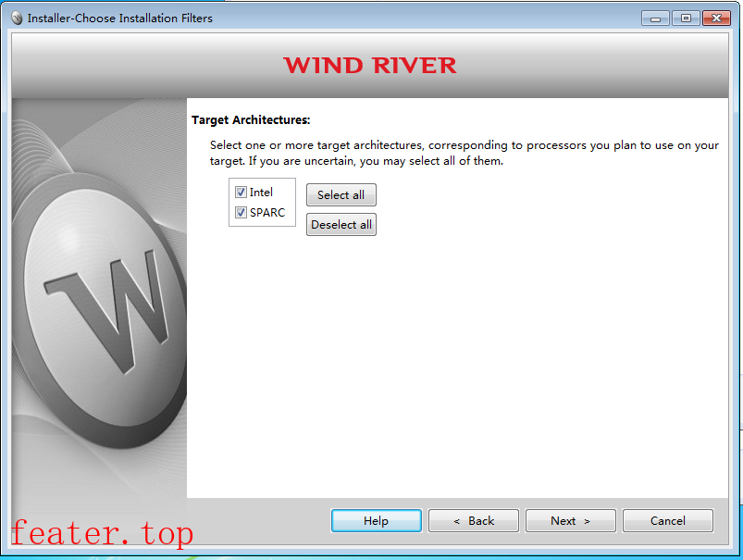Image resolution: width=743 pixels, height=560 pixels.
Task: Click the installer icon in title bar
Action: 17,18
